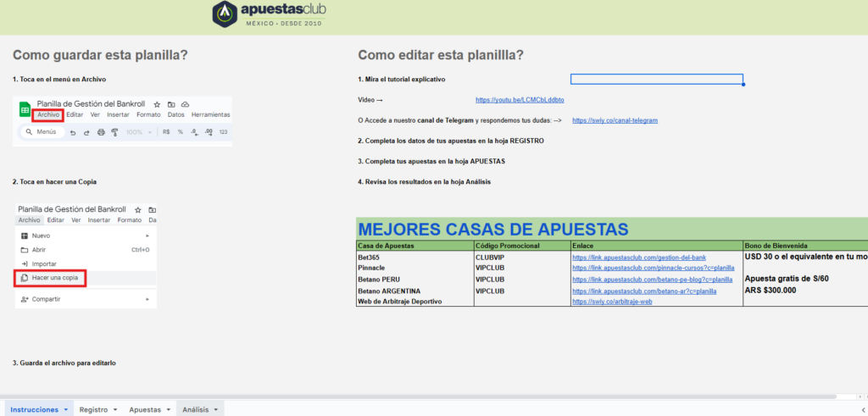Select the Casa de Apuestas header cell
Viewport: 868px width, 416px height.
(415, 246)
